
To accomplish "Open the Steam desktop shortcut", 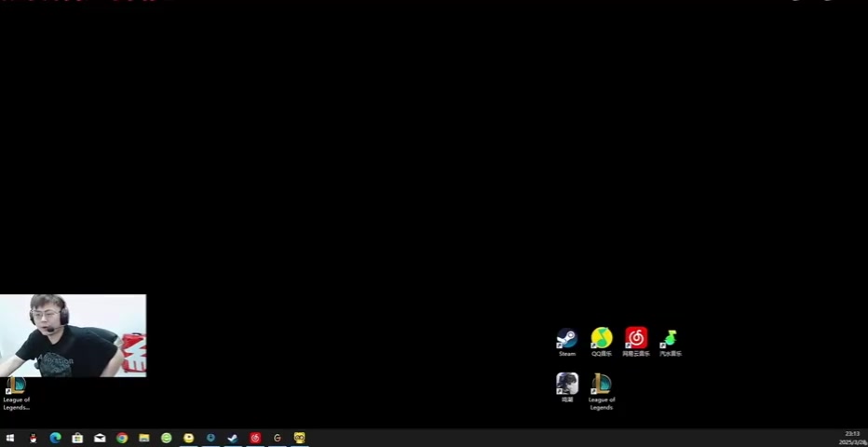I will (566, 339).
